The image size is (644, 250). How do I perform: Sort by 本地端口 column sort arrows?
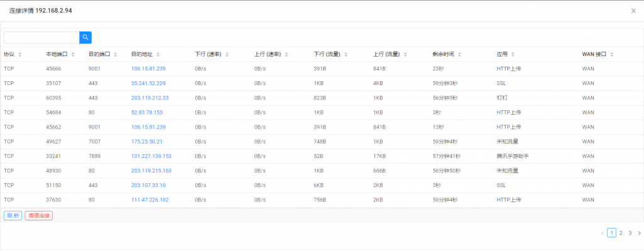pyautogui.click(x=72, y=55)
